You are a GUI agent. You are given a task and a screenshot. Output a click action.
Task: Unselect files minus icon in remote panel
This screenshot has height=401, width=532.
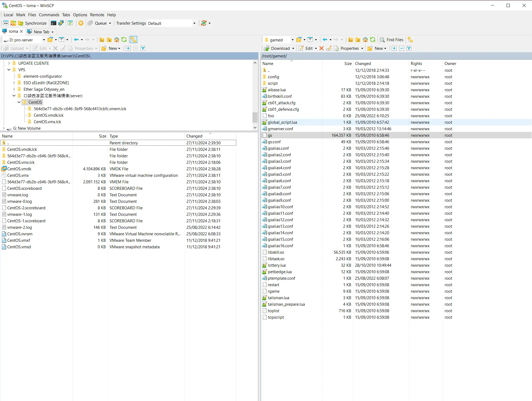pyautogui.click(x=402, y=48)
